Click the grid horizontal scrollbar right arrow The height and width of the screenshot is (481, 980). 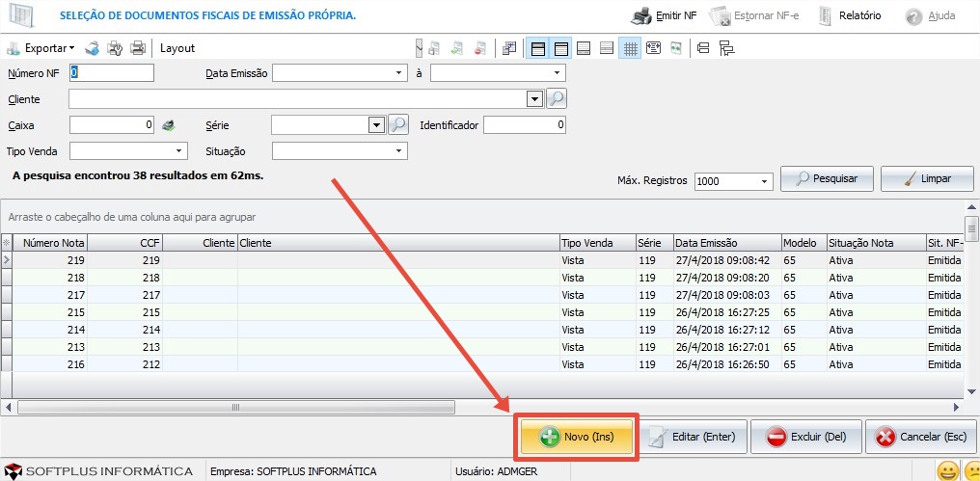pos(956,408)
